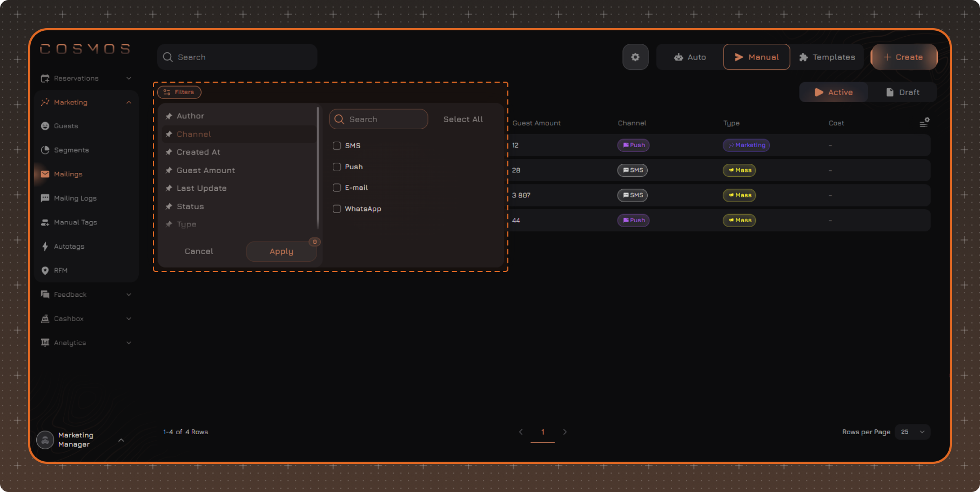Open Guests in the sidebar
980x492 pixels.
pos(66,126)
